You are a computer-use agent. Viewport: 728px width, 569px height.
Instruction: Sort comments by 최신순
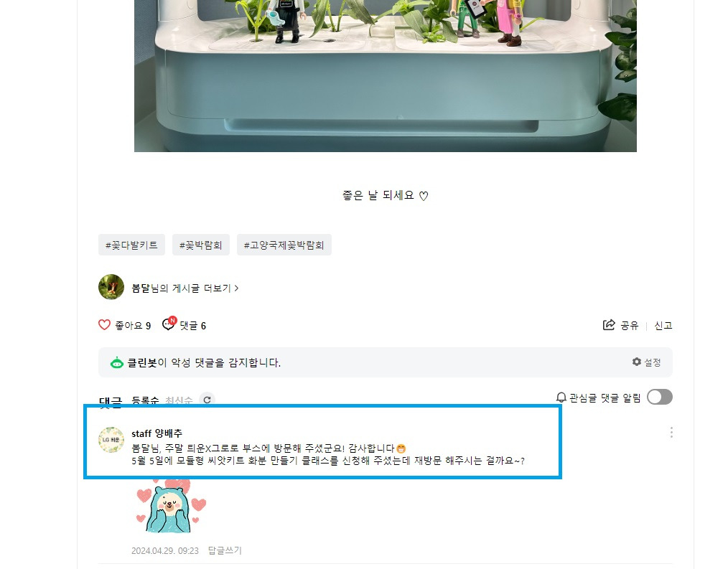pos(179,400)
